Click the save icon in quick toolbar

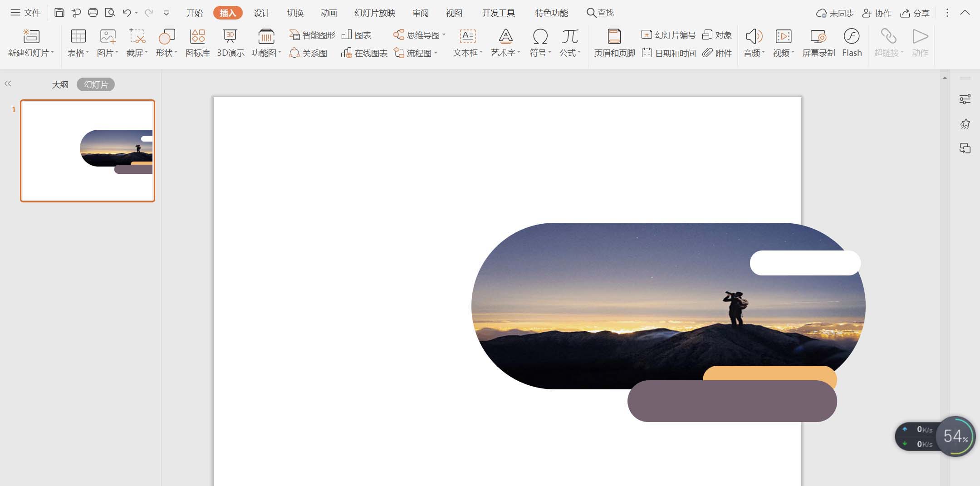tap(59, 13)
